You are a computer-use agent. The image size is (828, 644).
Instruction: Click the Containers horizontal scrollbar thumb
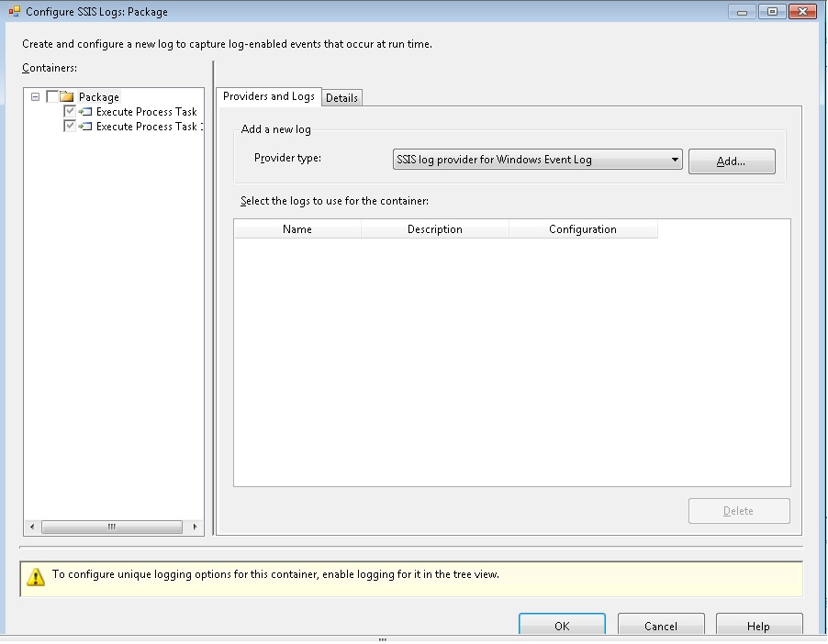[x=111, y=527]
